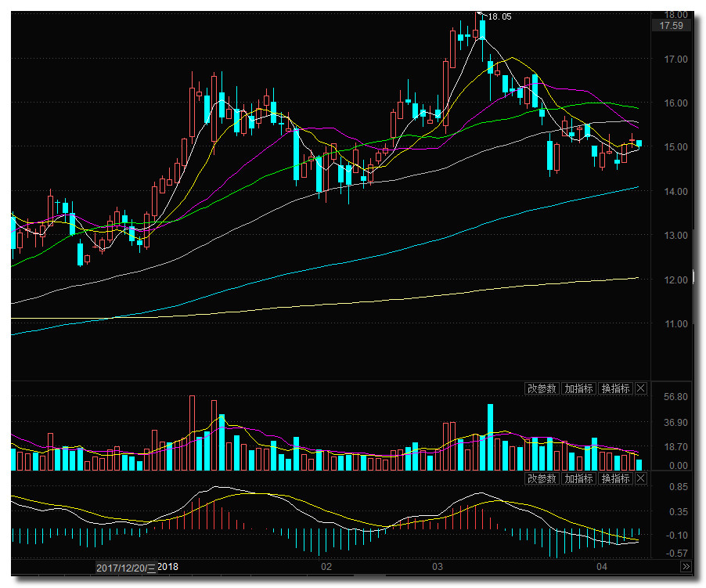Click the 2018 year label on time axis
The height and width of the screenshot is (588, 706).
coord(169,567)
